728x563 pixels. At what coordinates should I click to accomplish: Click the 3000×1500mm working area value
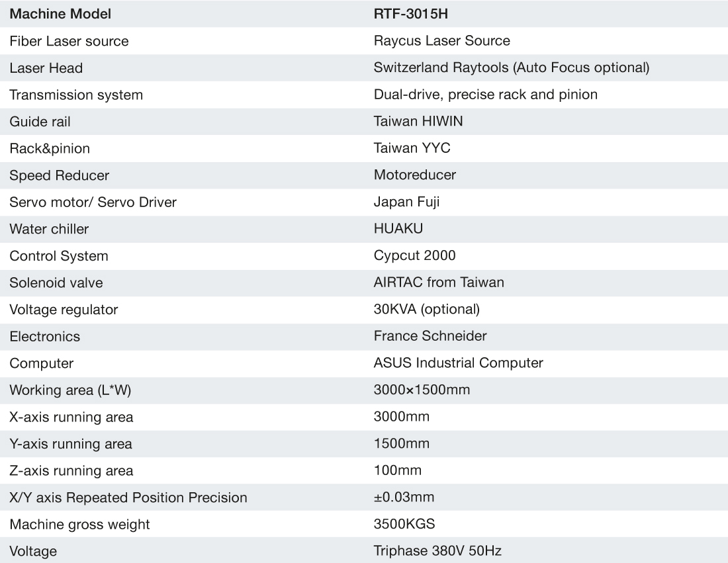(422, 390)
